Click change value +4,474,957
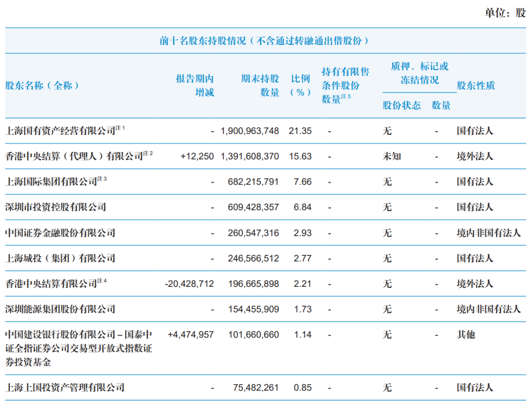532x401 pixels. [x=191, y=335]
